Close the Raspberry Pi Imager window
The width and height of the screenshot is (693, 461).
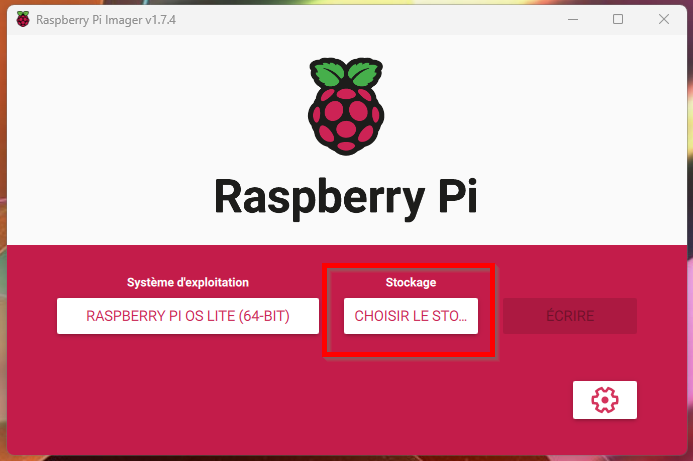pyautogui.click(x=663, y=19)
